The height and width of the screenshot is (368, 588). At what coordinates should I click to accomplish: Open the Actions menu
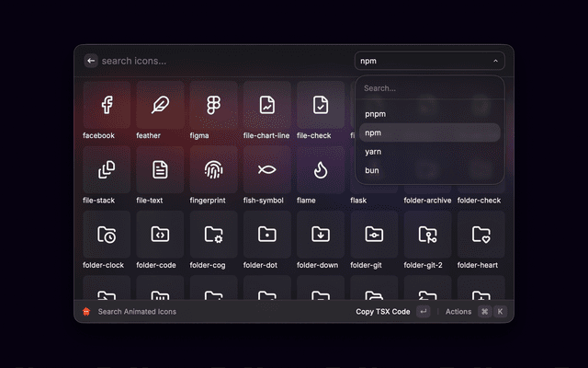tap(458, 312)
